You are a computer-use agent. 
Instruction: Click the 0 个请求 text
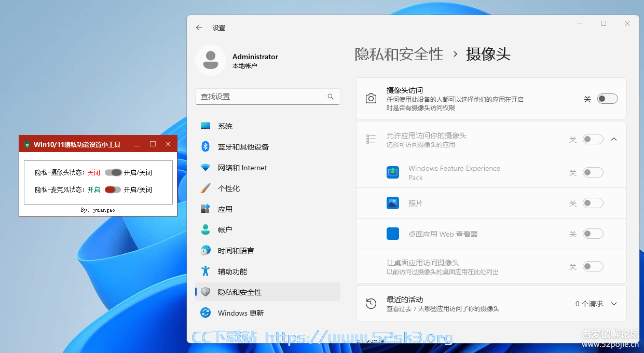(589, 304)
